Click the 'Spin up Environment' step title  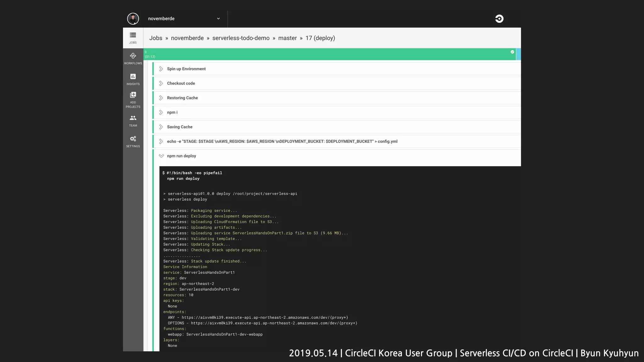[x=186, y=69]
